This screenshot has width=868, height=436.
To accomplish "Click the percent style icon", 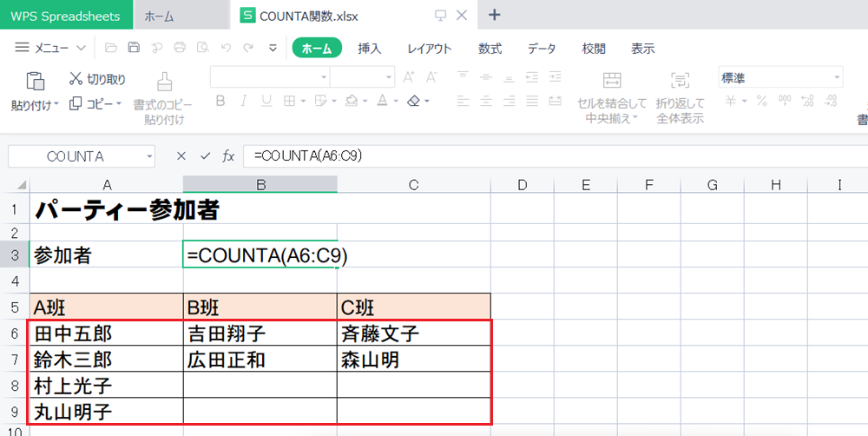I will tap(762, 101).
